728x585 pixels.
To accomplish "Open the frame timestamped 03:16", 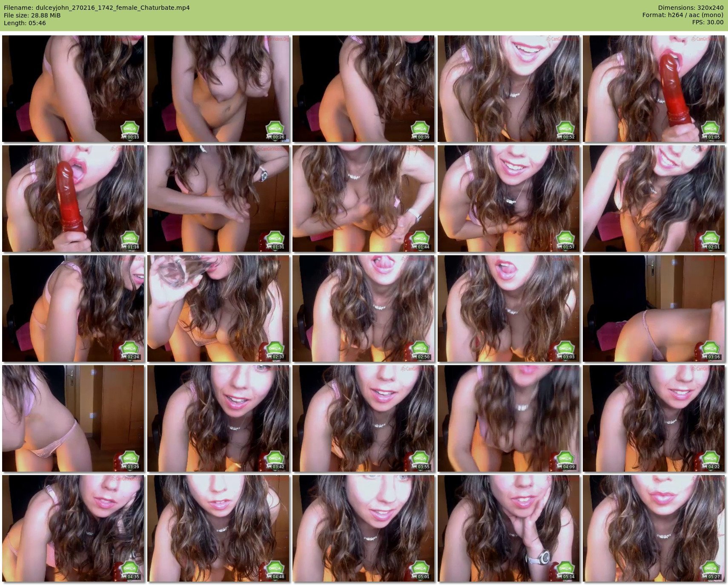I will pos(653,308).
